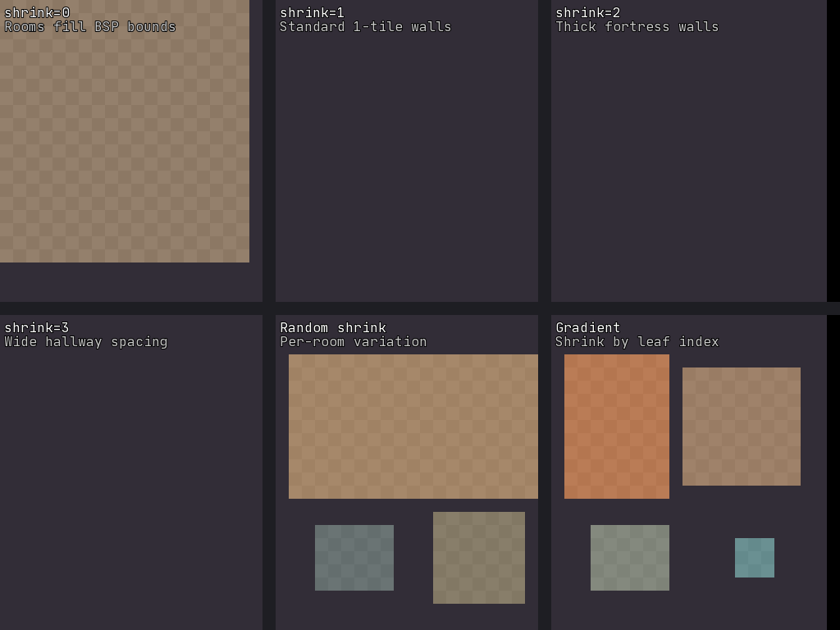The image size is (840, 630).
Task: Select the brown room in the Gradient panel
Action: [742, 427]
